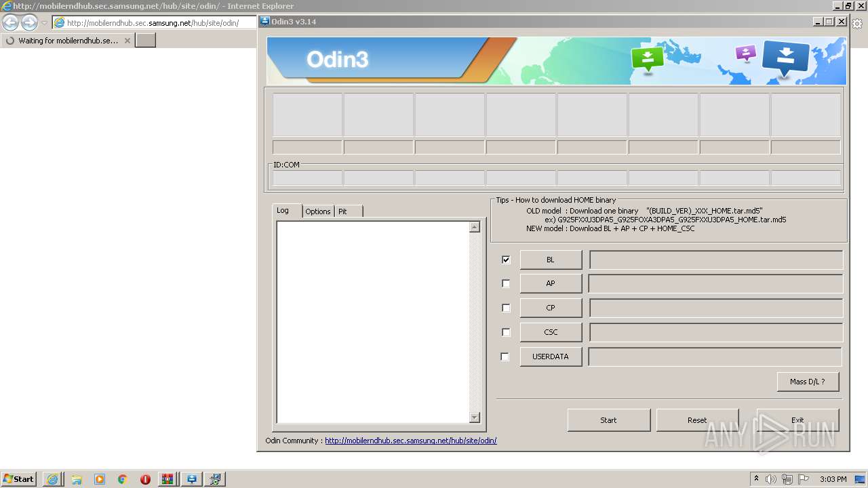The image size is (868, 488).
Task: Open a new Internet Explorer tab
Action: tap(146, 40)
